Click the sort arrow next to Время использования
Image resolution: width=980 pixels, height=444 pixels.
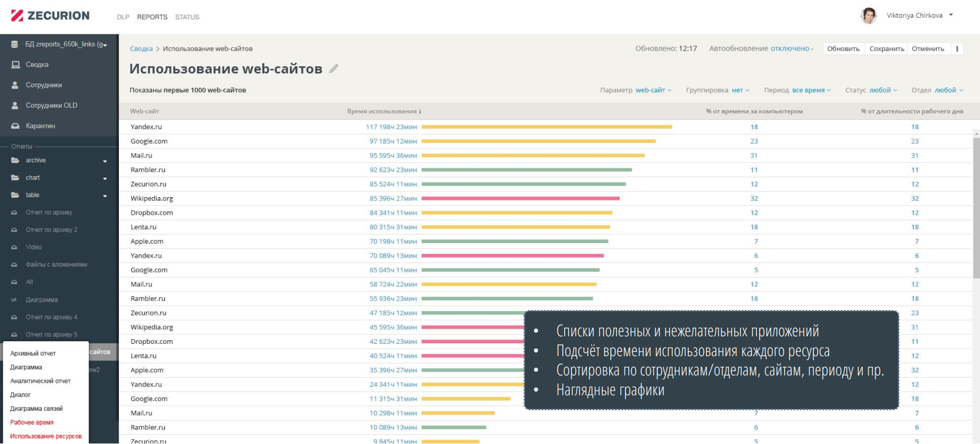(x=420, y=111)
